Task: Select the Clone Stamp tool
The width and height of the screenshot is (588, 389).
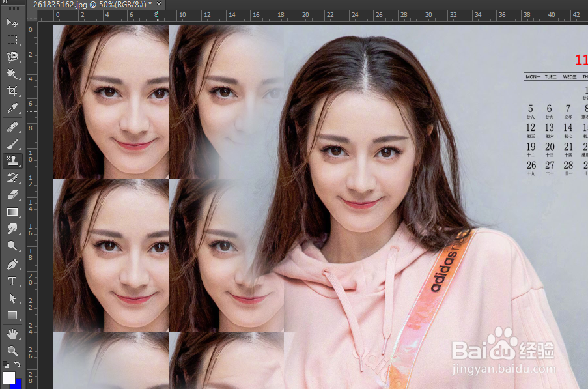Action: click(12, 161)
